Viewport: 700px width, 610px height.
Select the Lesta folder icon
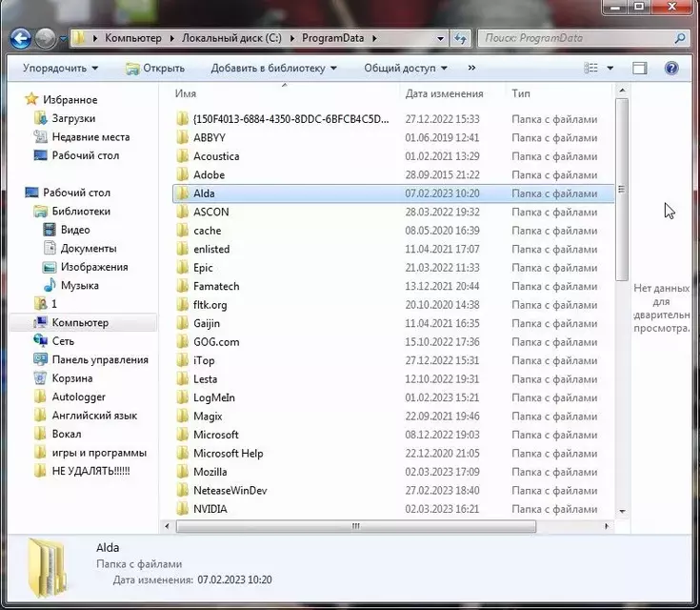[x=182, y=379]
